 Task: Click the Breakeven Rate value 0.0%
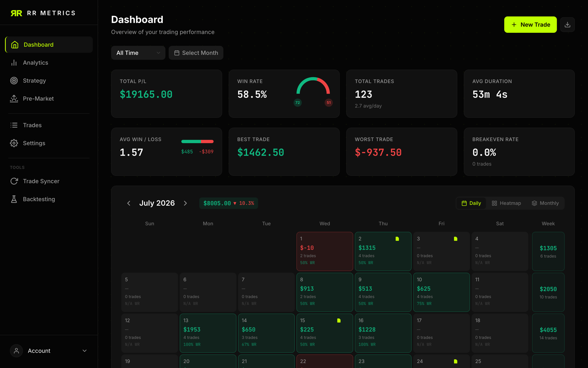484,152
